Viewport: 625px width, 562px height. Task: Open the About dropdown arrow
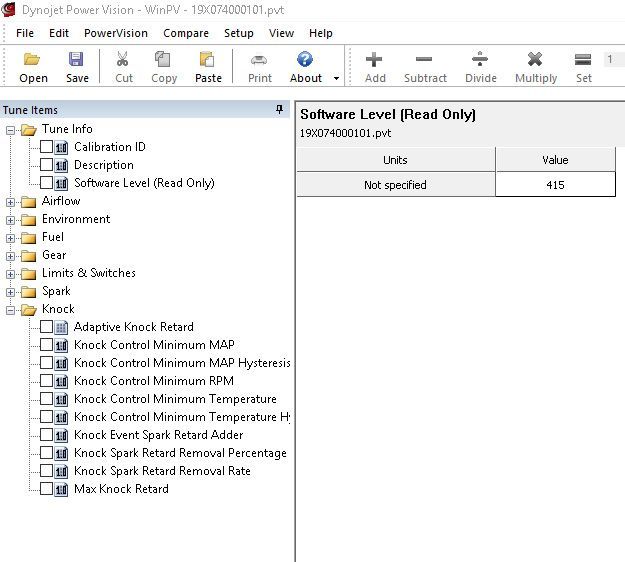tap(336, 78)
